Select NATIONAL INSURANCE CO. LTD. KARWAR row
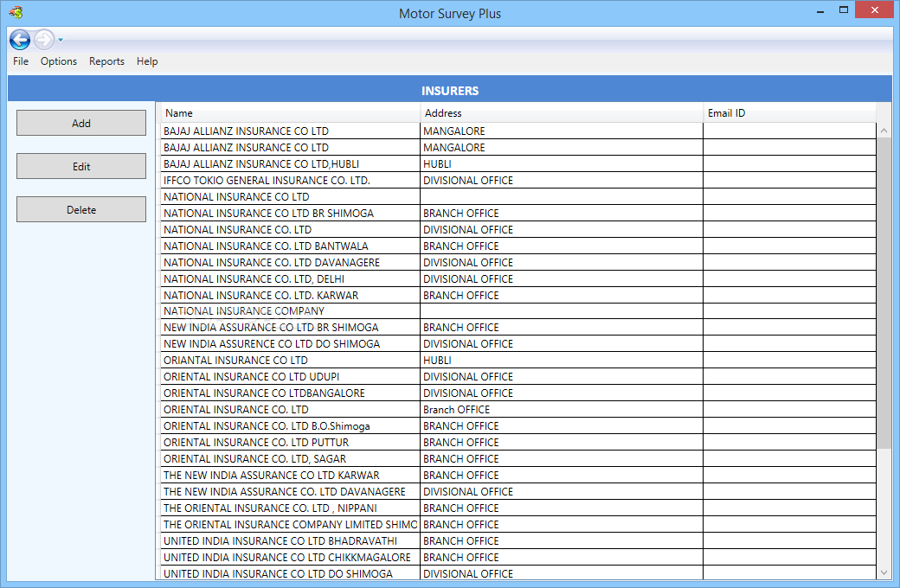This screenshot has width=900, height=588. (518, 296)
